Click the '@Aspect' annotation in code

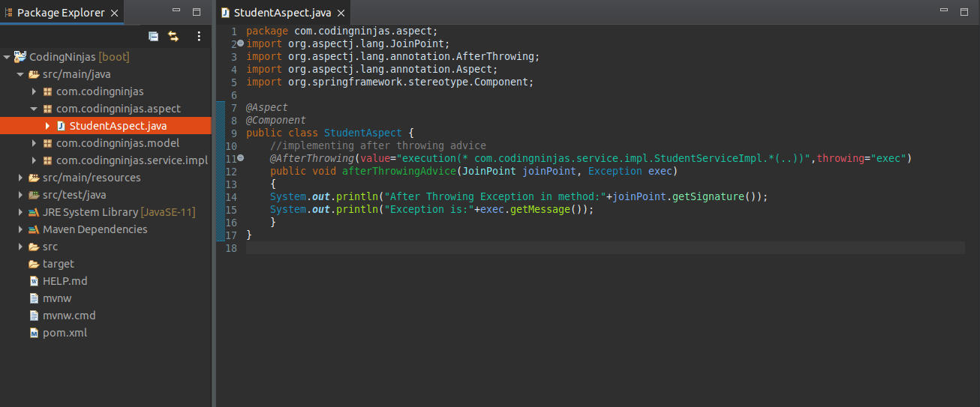[x=267, y=107]
